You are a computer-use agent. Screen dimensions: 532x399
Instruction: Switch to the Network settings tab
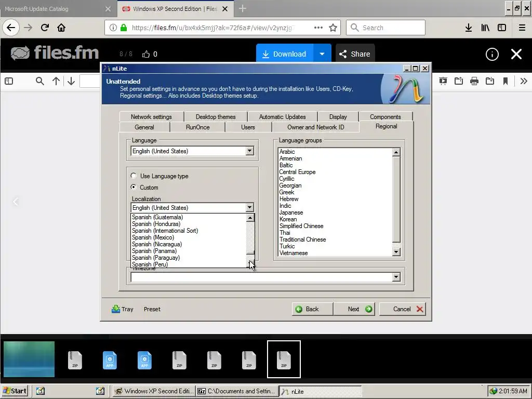(151, 117)
